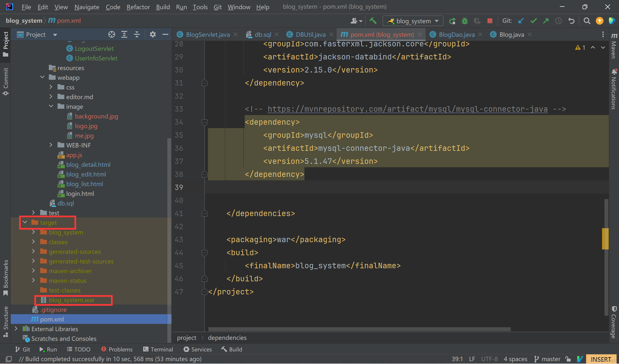This screenshot has height=364, width=619.
Task: Start debugging with the bug icon
Action: point(464,21)
